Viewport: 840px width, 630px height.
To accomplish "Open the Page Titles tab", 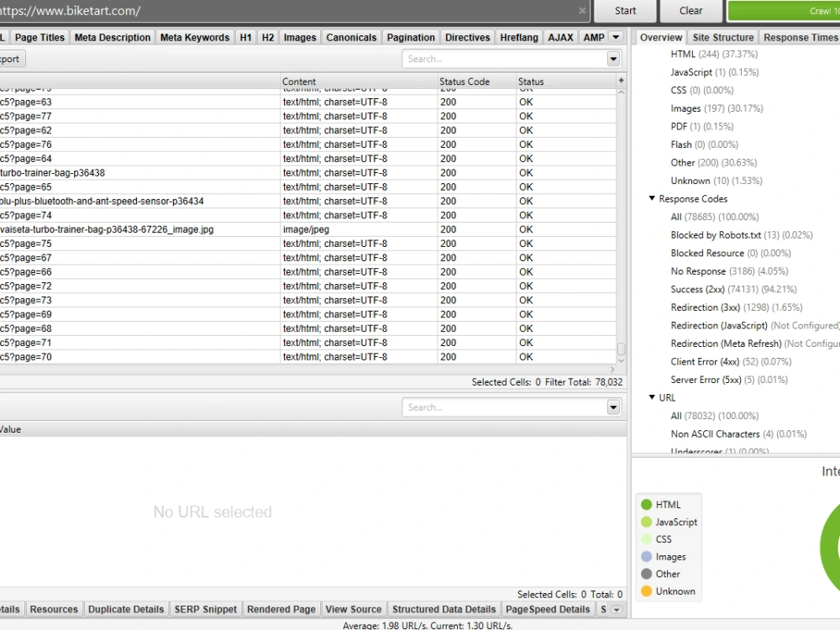I will pyautogui.click(x=39, y=38).
